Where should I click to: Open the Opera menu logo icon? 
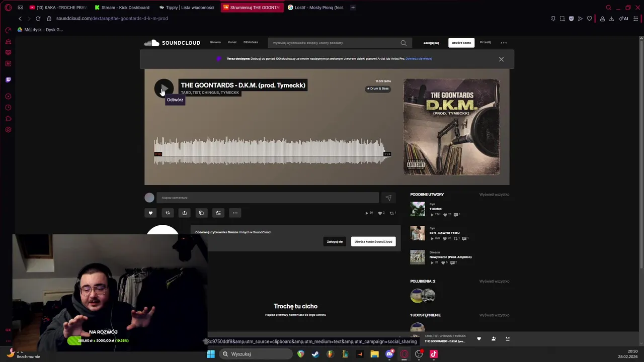tap(8, 8)
